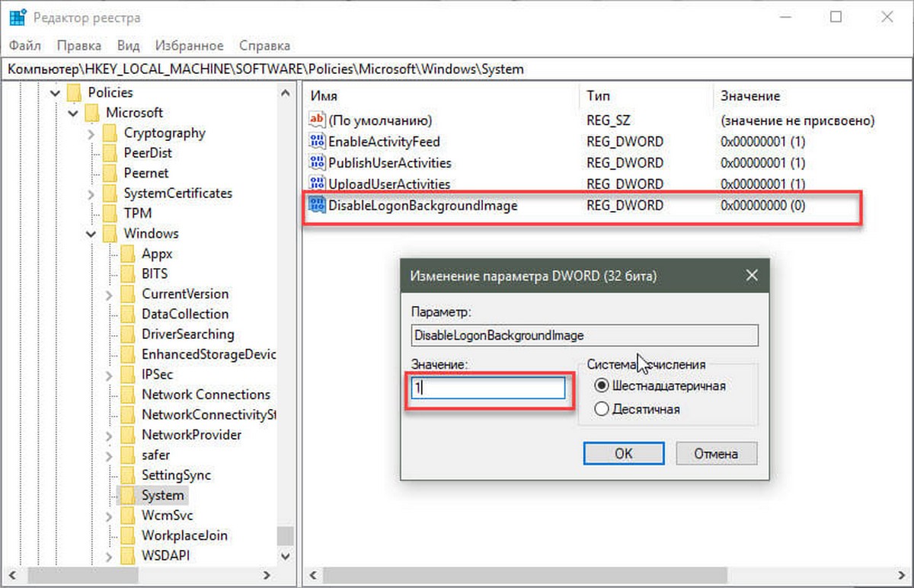The width and height of the screenshot is (914, 588).
Task: Collapse the Policies tree node
Action: (x=54, y=93)
